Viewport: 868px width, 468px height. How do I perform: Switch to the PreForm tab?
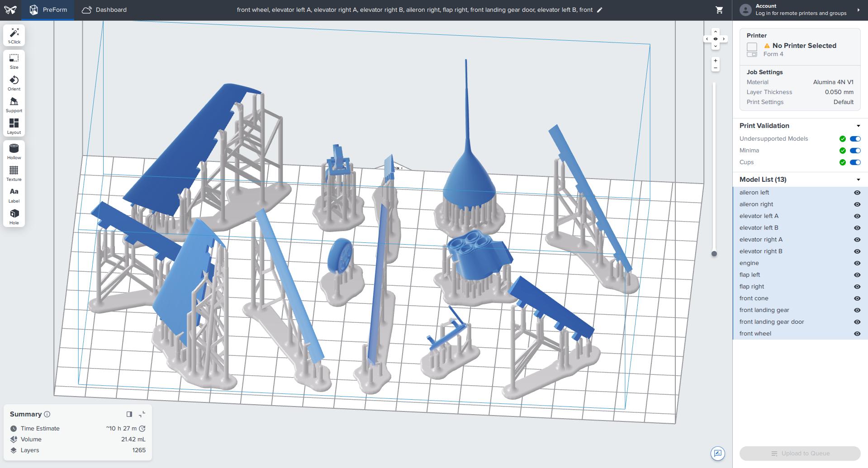48,10
